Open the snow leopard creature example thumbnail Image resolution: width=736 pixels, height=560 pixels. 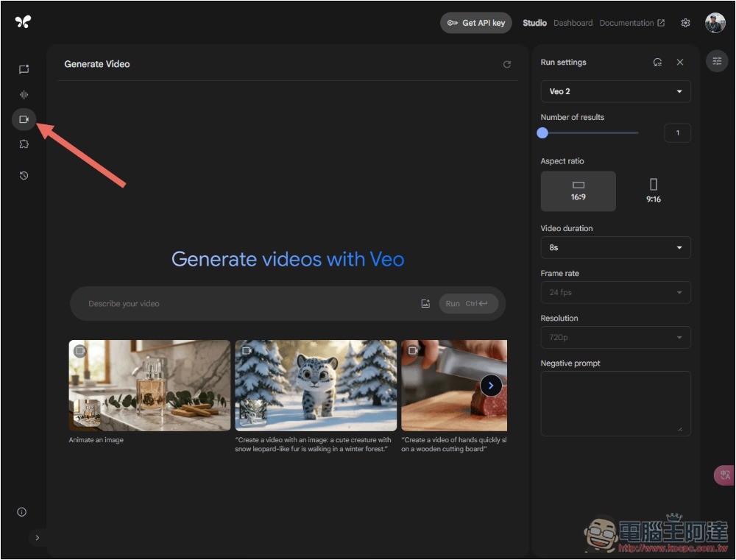coord(316,386)
